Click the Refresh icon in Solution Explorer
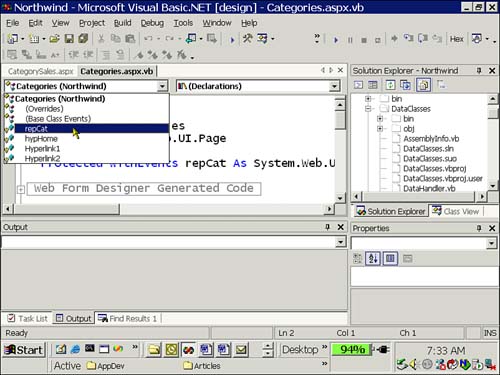The image size is (500, 375). 390,85
